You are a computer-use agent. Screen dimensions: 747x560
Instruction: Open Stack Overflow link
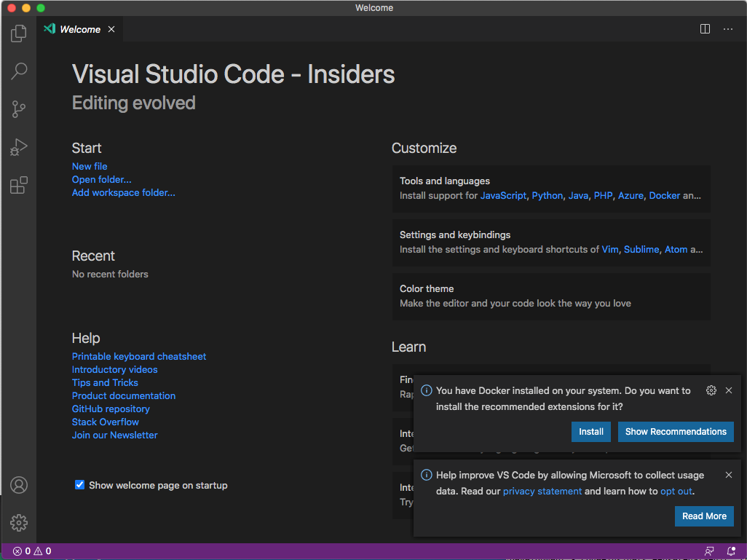[x=106, y=422]
